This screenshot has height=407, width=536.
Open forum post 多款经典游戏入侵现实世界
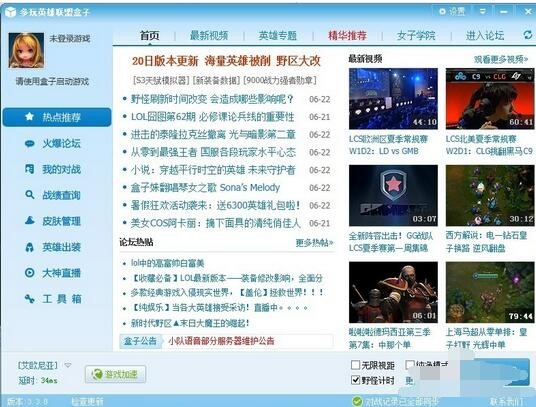[x=227, y=293]
